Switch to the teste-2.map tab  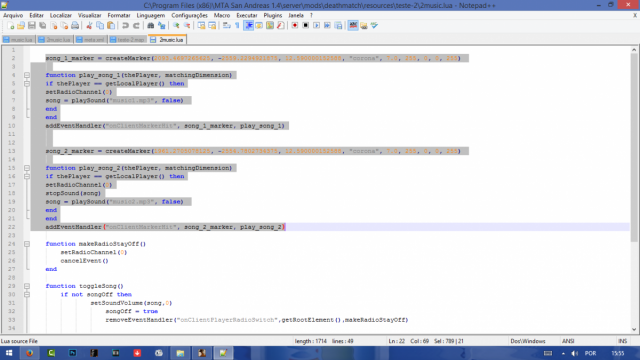click(127, 40)
